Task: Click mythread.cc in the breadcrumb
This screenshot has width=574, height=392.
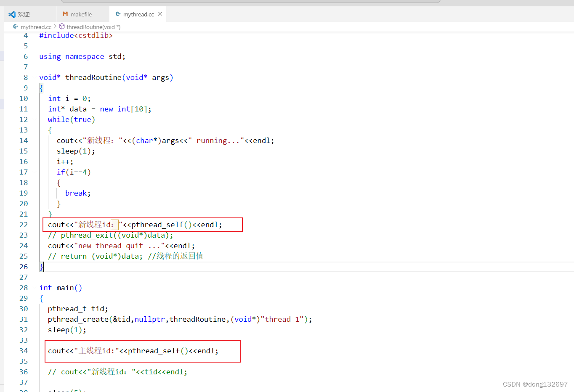Action: tap(36, 27)
